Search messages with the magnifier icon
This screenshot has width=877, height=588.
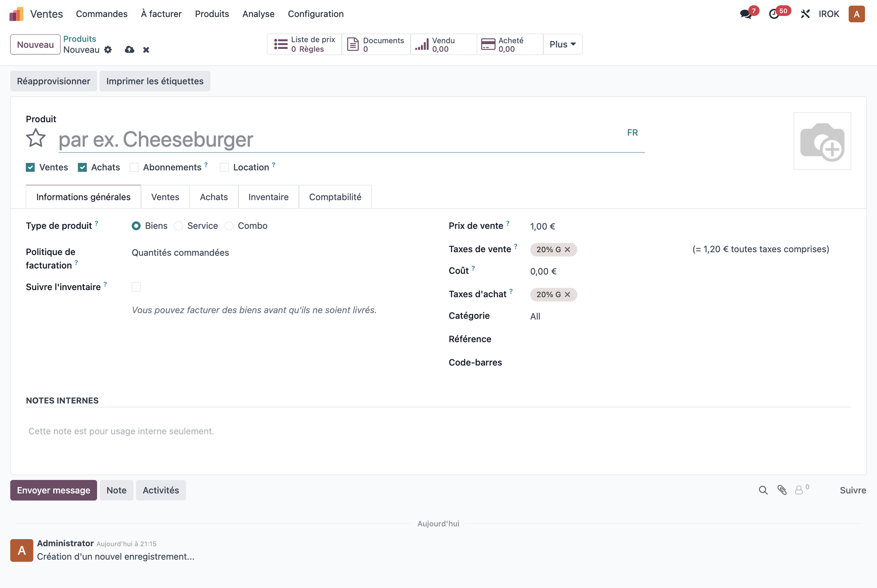point(763,490)
